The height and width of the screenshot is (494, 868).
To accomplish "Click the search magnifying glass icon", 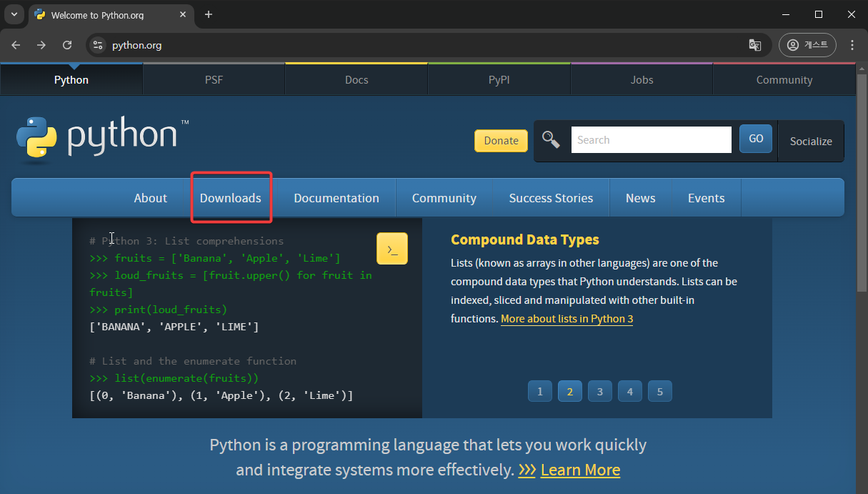I will pyautogui.click(x=550, y=139).
